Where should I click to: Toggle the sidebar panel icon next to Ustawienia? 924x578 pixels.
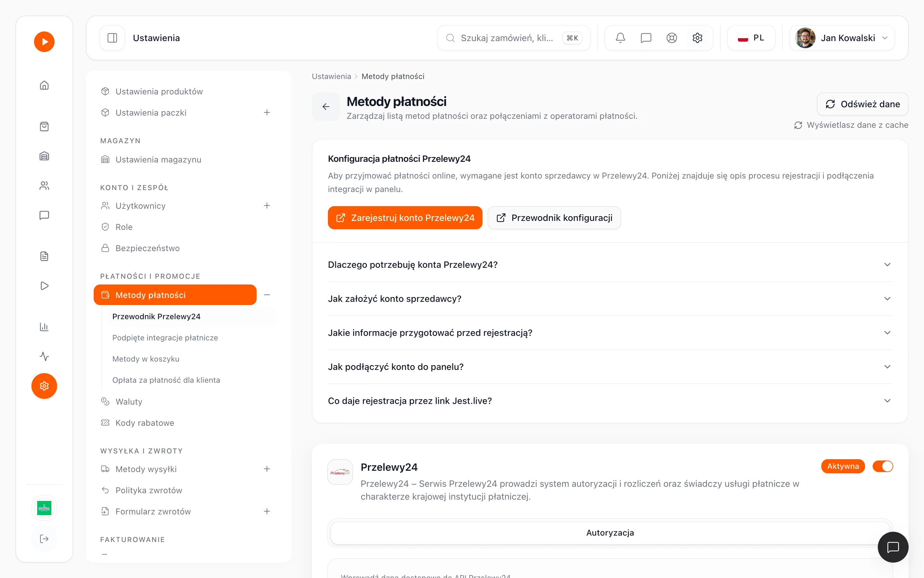pyautogui.click(x=112, y=38)
